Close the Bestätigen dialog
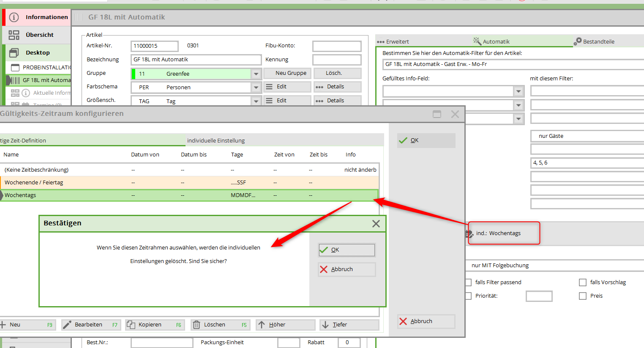Viewport: 644px width, 348px height. coord(376,224)
